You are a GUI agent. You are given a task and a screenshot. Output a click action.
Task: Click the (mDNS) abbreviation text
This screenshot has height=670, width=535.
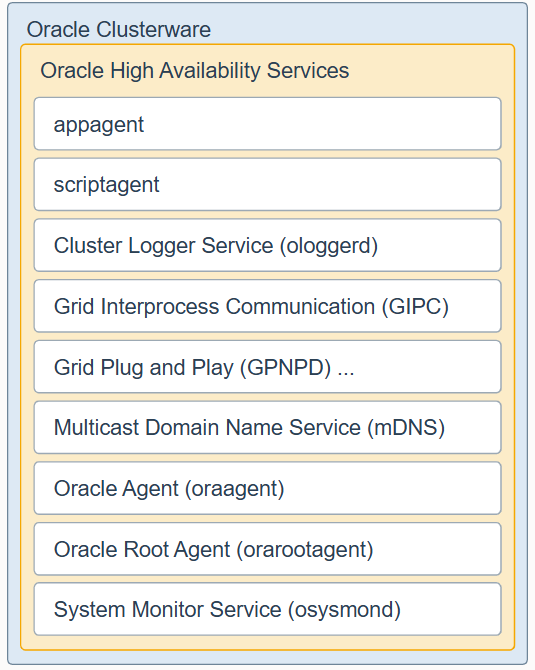coord(406,428)
